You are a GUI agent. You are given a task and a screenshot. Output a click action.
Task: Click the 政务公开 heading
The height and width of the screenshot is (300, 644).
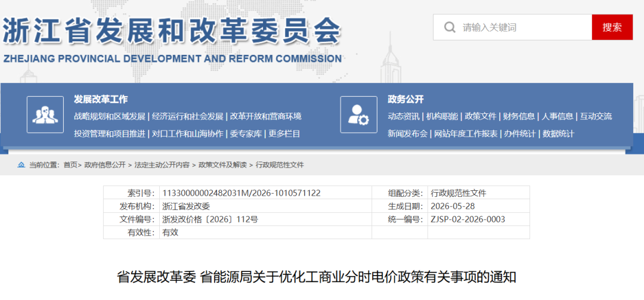(x=405, y=100)
